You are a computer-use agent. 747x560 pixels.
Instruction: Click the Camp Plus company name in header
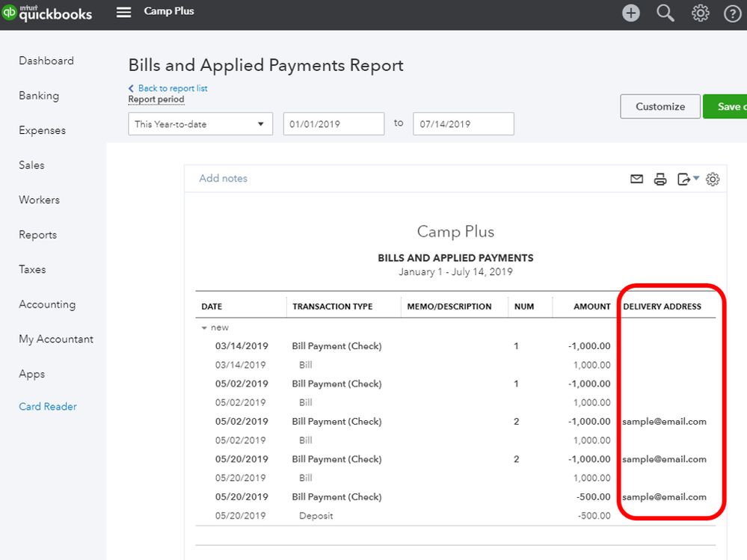[x=169, y=11]
